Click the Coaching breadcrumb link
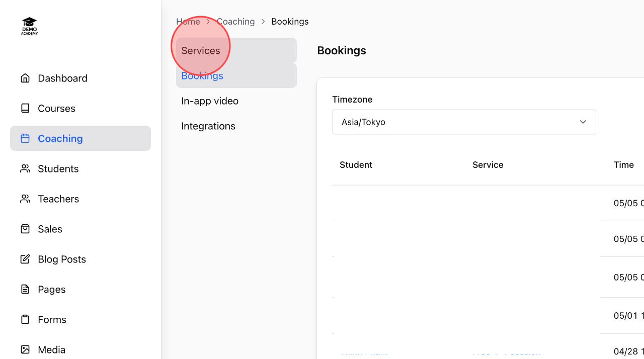 [x=235, y=22]
